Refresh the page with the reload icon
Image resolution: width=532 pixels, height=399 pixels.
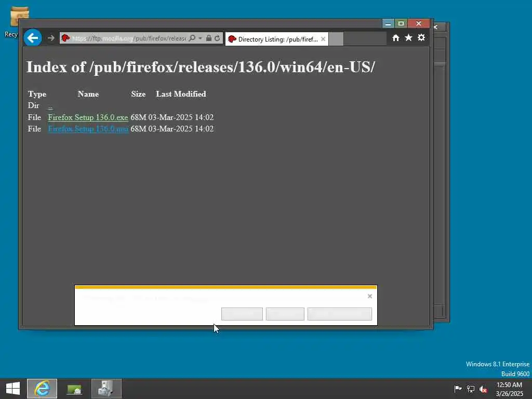tap(217, 38)
